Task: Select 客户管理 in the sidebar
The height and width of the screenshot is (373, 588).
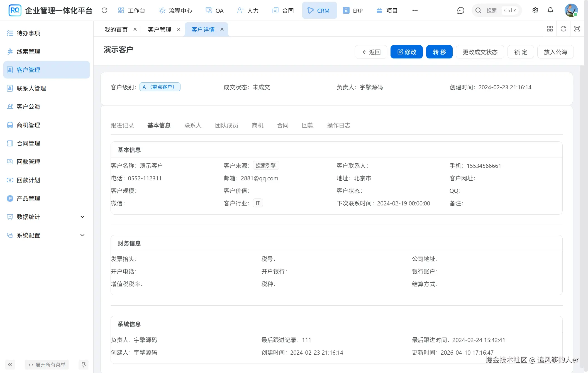Action: 47,70
